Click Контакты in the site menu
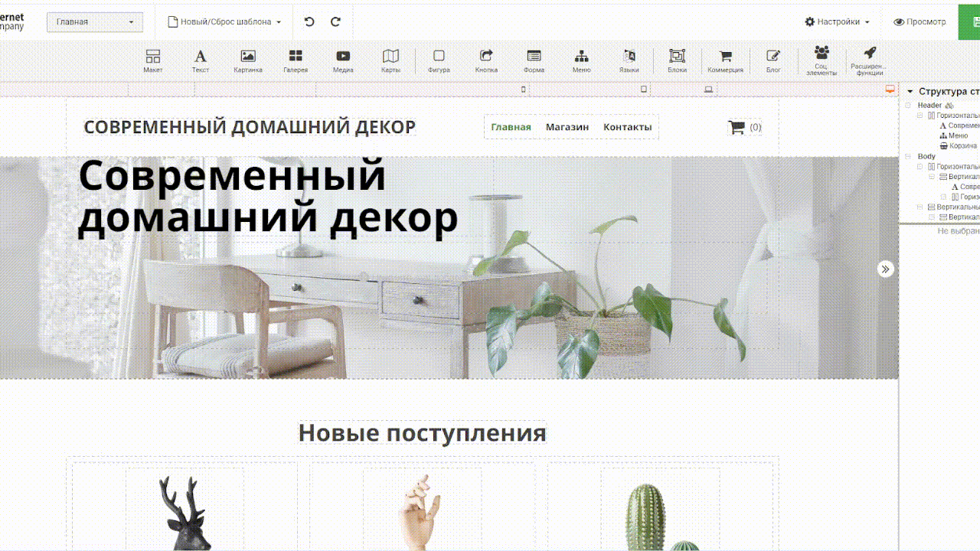Image resolution: width=980 pixels, height=551 pixels. click(x=627, y=127)
